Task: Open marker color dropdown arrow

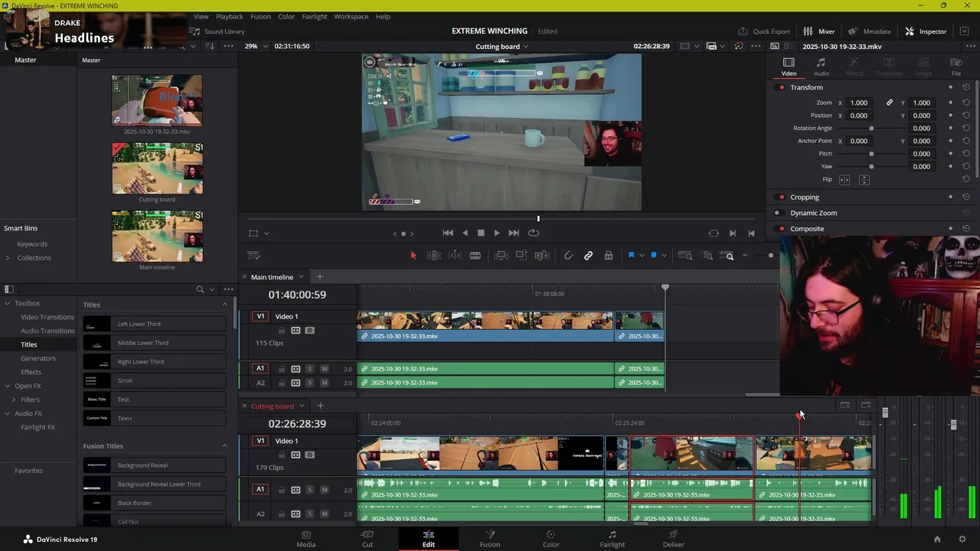Action: pyautogui.click(x=664, y=256)
